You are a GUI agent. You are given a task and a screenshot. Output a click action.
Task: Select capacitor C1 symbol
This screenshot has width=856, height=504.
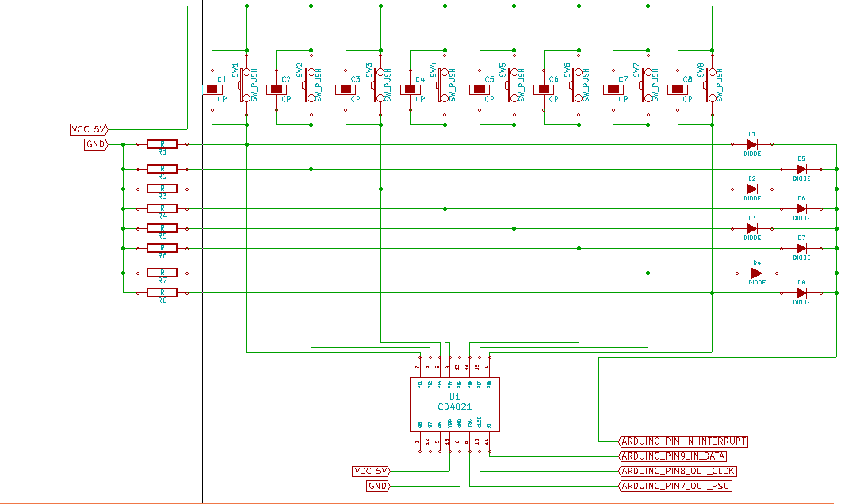click(x=212, y=90)
